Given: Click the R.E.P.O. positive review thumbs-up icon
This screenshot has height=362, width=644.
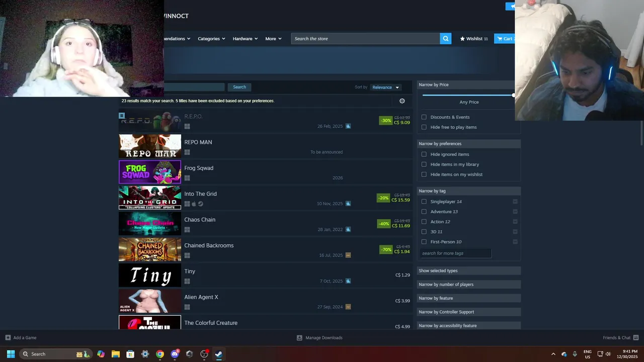Looking at the screenshot, I should tap(348, 126).
